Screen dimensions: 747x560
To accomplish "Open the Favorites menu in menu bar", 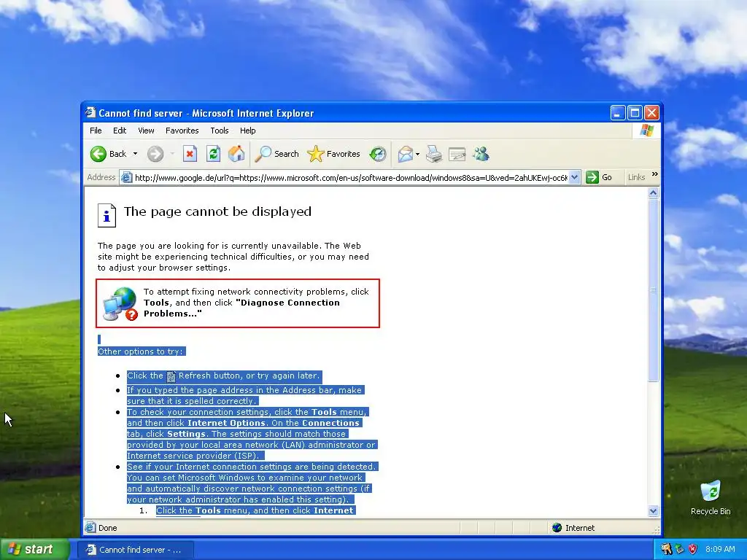I will [x=182, y=131].
